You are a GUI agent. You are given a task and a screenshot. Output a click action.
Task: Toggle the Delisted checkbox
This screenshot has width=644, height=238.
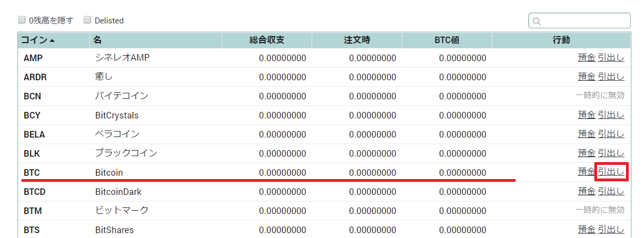pyautogui.click(x=87, y=20)
